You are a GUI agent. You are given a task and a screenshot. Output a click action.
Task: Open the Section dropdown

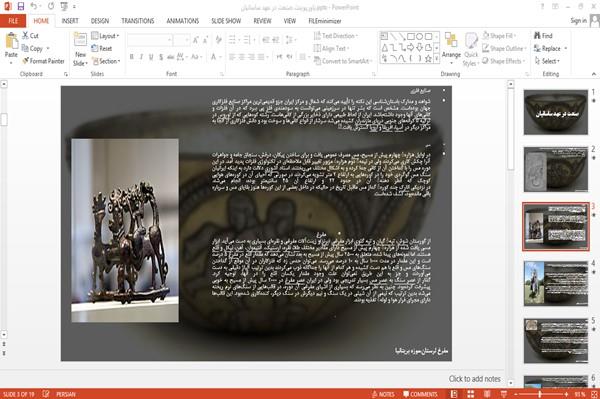(x=106, y=61)
